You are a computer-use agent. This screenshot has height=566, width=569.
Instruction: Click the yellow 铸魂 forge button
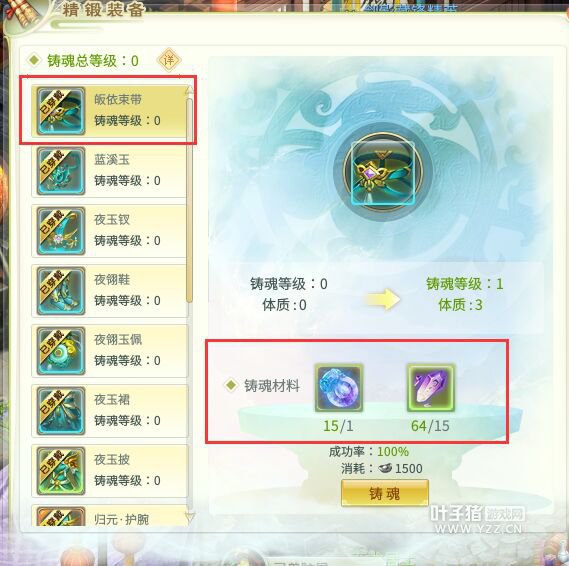point(385,493)
